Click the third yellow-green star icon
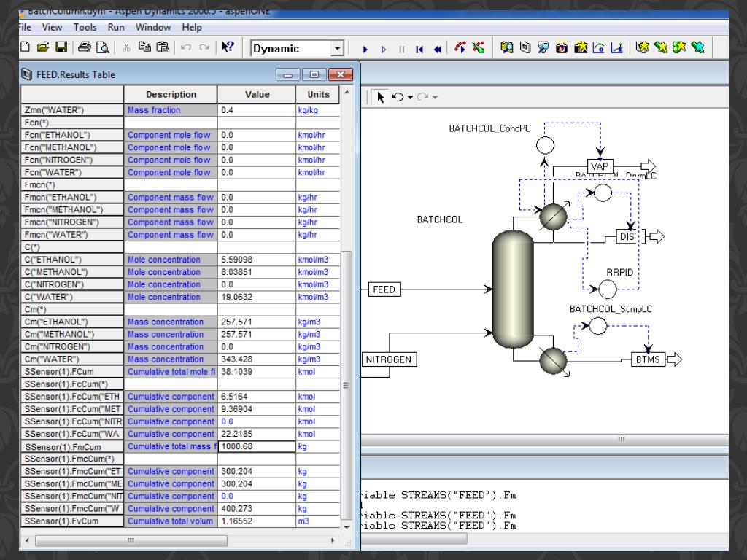Screen dimensions: 747x560 (x=679, y=47)
